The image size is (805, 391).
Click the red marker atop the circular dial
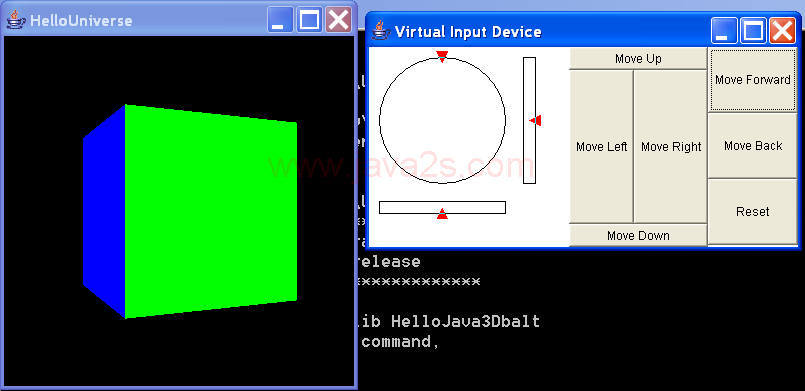coord(442,56)
